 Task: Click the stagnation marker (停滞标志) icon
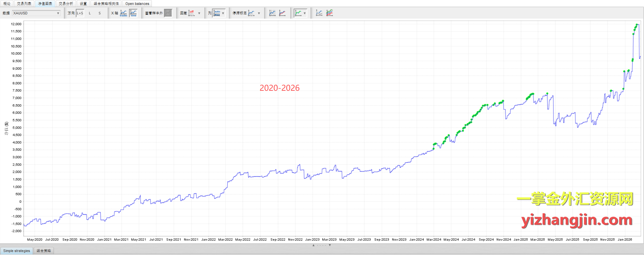pos(251,13)
